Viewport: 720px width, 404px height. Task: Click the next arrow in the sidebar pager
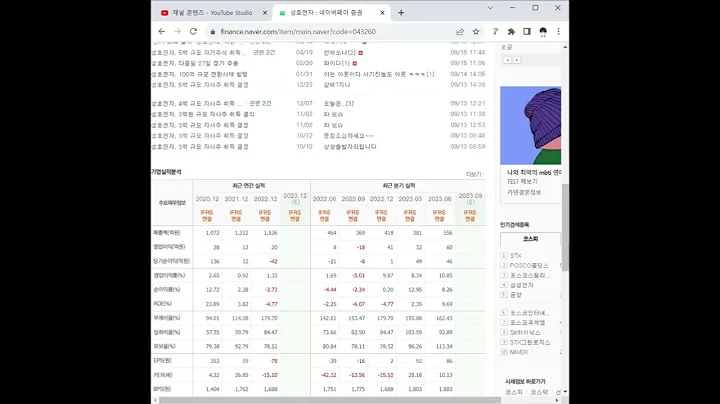click(517, 60)
